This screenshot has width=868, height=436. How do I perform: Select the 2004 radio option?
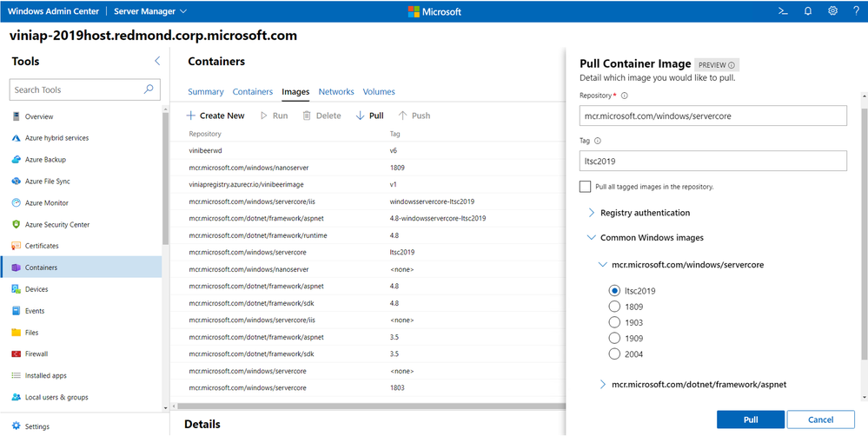coord(614,354)
